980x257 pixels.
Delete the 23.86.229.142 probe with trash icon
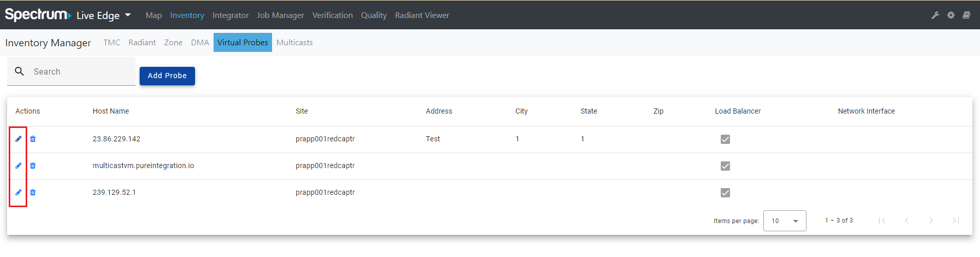(33, 139)
